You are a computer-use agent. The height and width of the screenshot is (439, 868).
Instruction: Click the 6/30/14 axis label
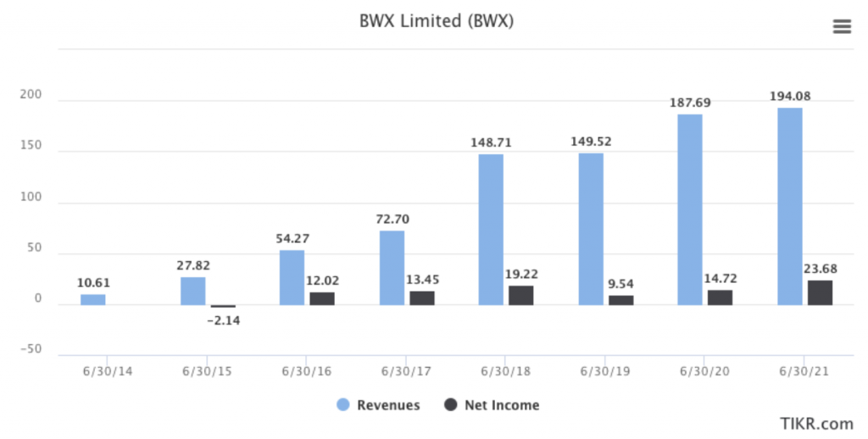(x=108, y=371)
